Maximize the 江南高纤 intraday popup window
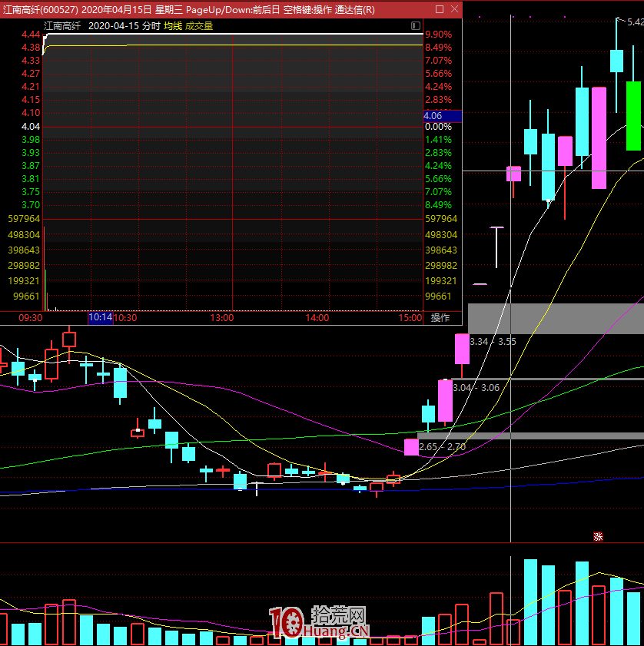This screenshot has width=644, height=646. click(440, 9)
